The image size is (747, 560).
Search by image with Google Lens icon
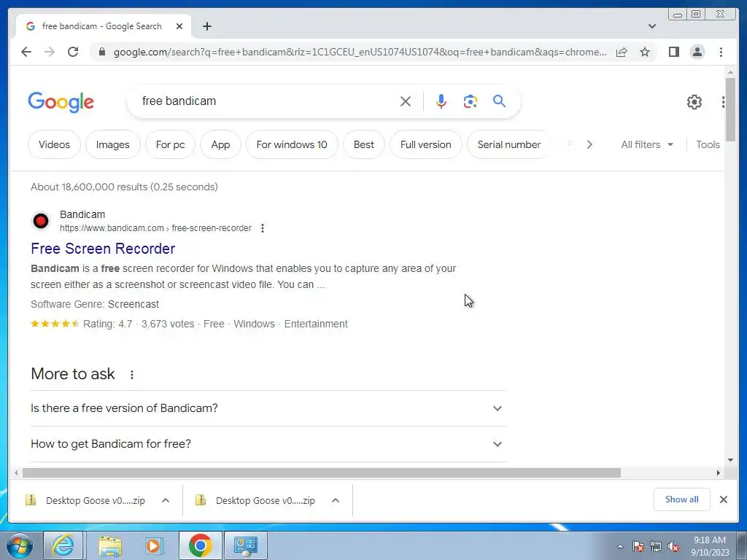coord(471,101)
